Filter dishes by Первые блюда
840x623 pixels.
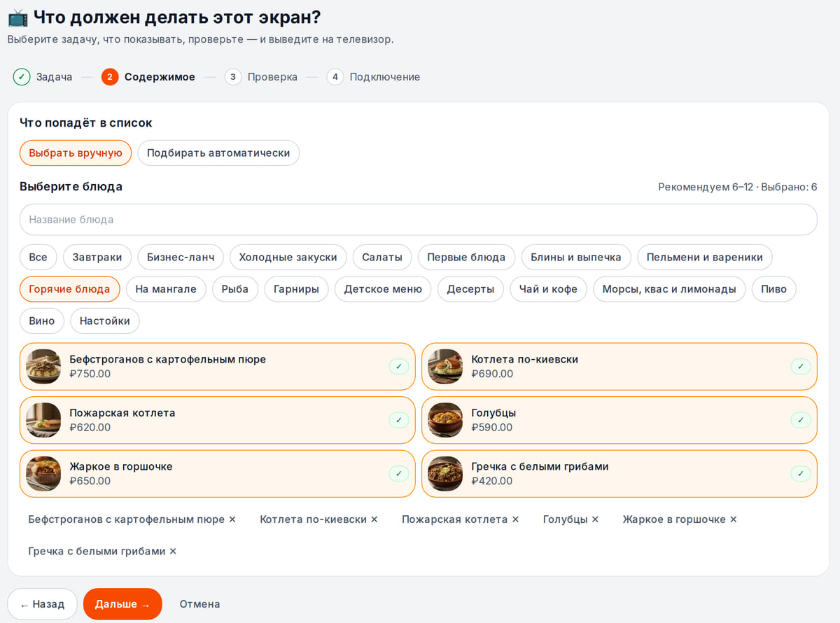click(466, 257)
